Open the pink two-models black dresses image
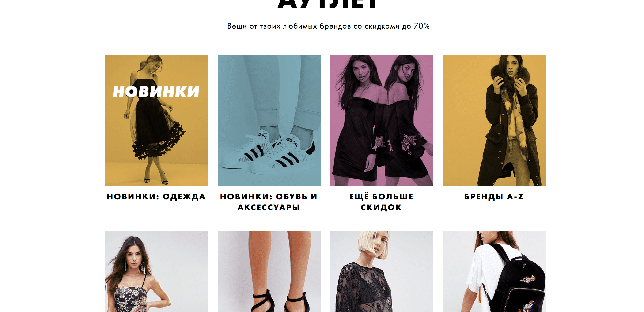 pos(382,120)
